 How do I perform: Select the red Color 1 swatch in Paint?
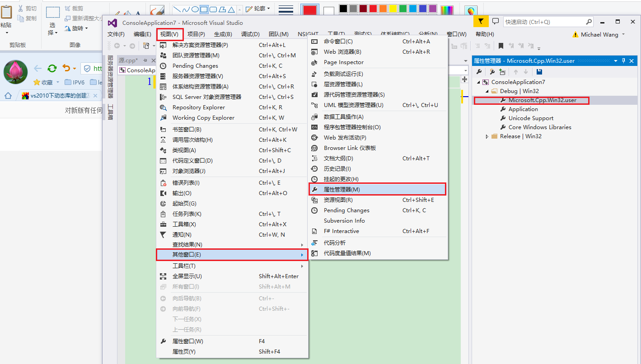pos(310,10)
